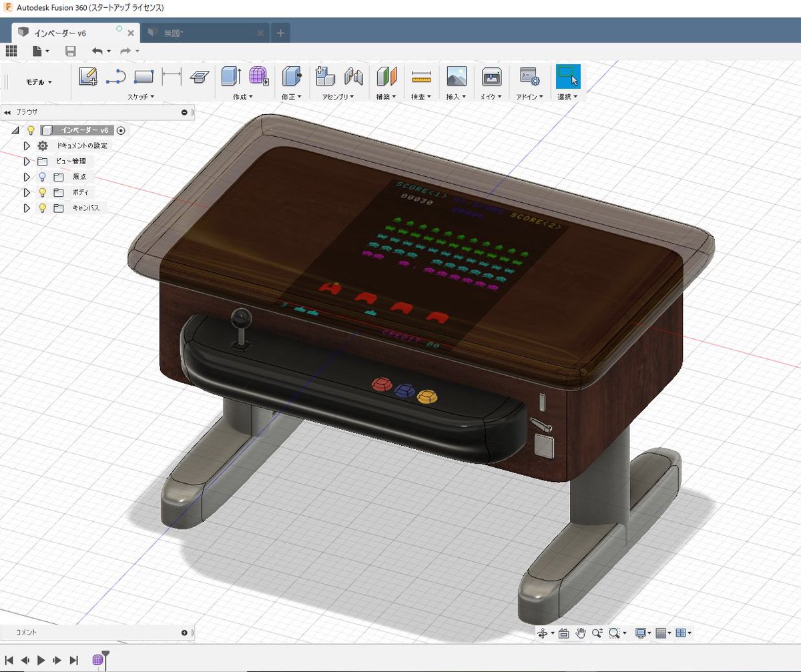Image resolution: width=801 pixels, height=672 pixels.
Task: Select the Extrude tool
Action: pyautogui.click(x=230, y=76)
